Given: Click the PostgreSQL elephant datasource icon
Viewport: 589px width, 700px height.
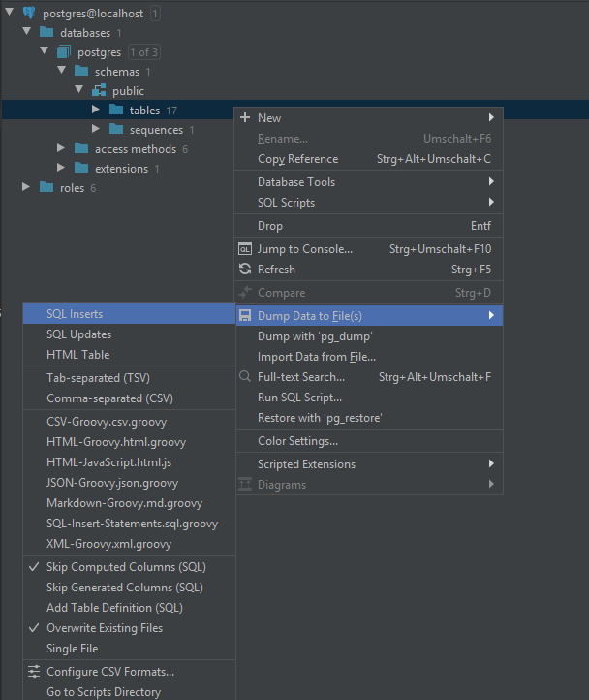Looking at the screenshot, I should coord(28,14).
